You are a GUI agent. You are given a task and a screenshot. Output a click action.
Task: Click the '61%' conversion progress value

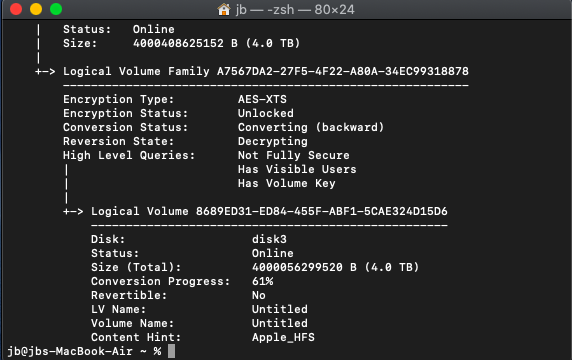262,281
